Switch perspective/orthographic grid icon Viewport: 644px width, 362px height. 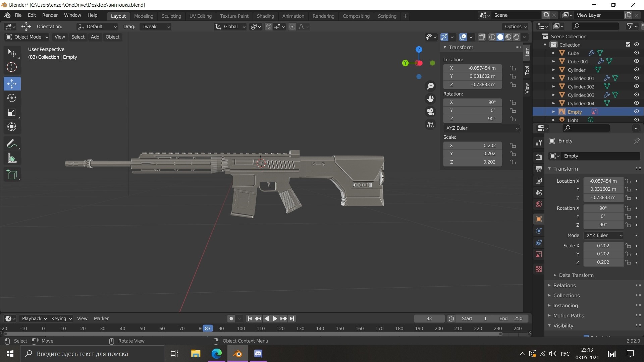[430, 125]
